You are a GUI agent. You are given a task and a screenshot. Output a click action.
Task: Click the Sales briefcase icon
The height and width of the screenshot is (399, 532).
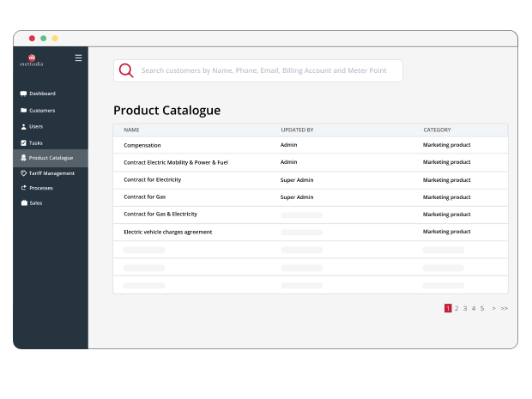coord(23,203)
